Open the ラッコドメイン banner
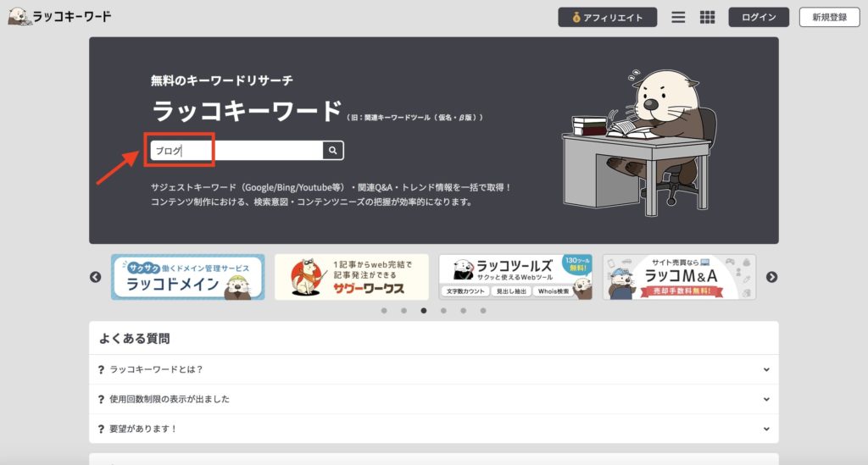 pos(187,277)
